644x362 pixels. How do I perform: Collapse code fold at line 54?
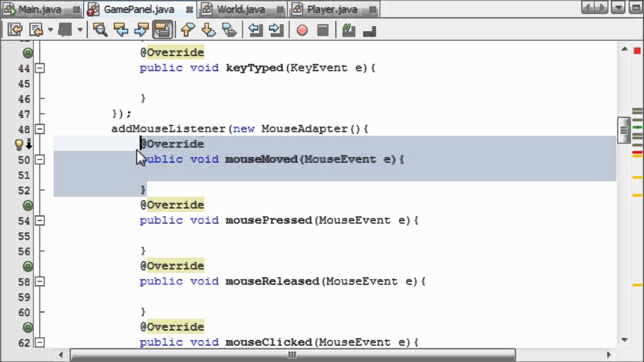pyautogui.click(x=40, y=220)
